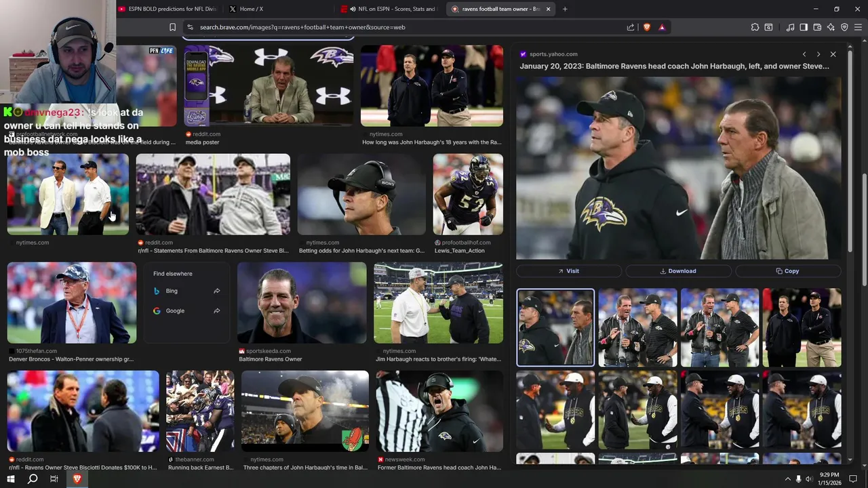The width and height of the screenshot is (868, 488).
Task: Show hidden system tray icons
Action: (x=787, y=479)
